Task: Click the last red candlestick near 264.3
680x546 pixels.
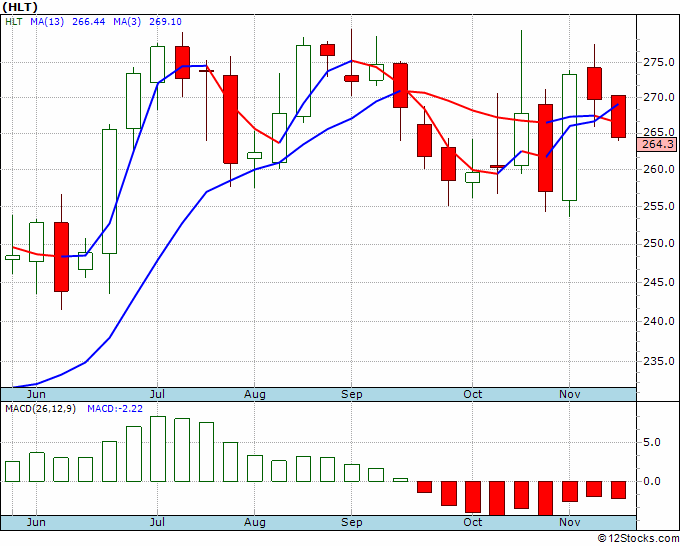Action: (x=618, y=117)
